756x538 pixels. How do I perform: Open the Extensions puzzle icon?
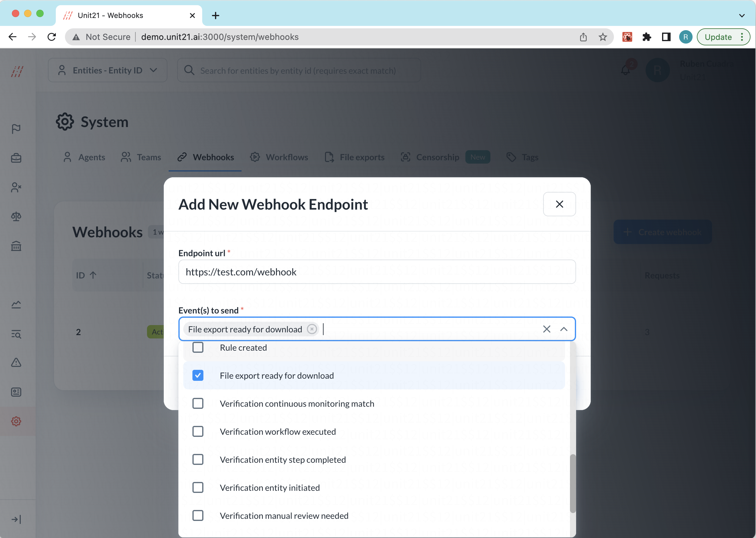pyautogui.click(x=646, y=37)
